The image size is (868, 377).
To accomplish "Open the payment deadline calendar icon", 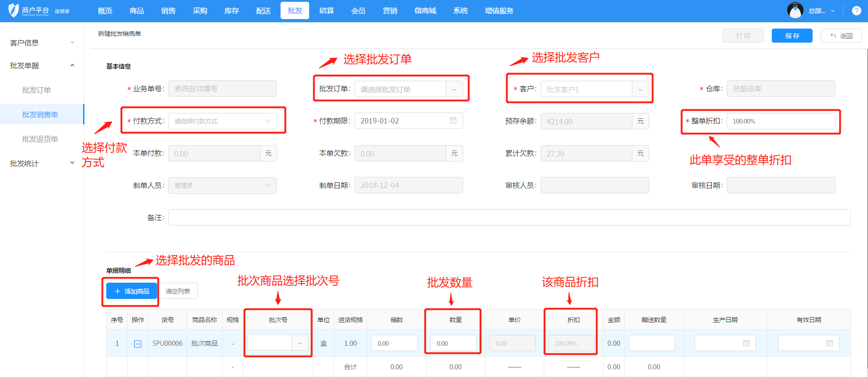I will (x=453, y=121).
